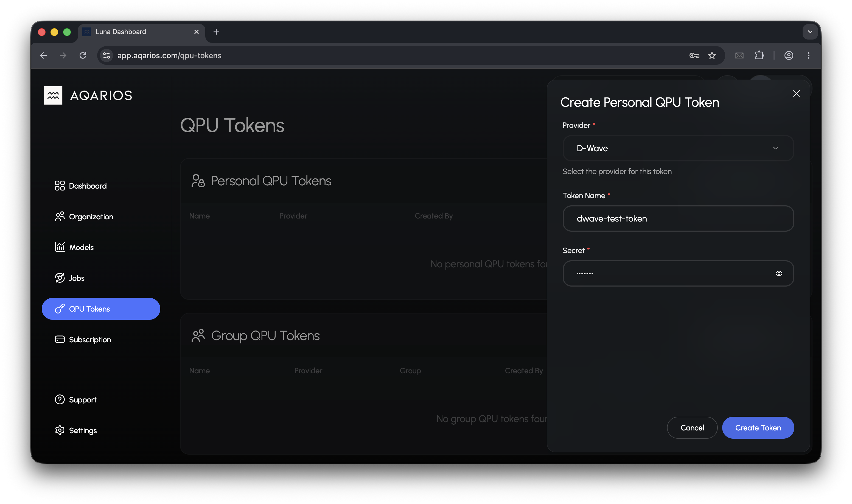
Task: Go back in browser history
Action: (x=43, y=55)
